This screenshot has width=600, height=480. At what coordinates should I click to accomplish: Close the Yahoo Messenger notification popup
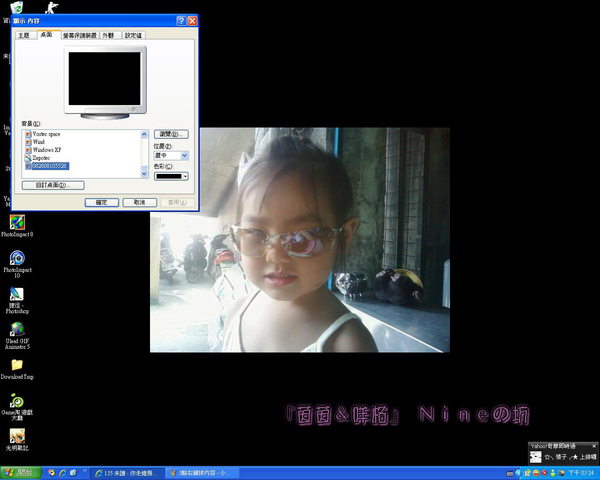coord(594,446)
